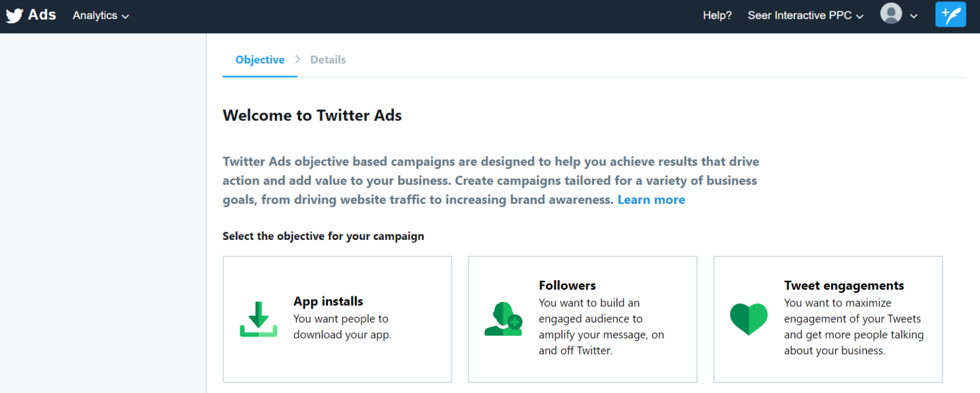Click the App installs download icon
Screen dimensions: 980x393
(259, 319)
